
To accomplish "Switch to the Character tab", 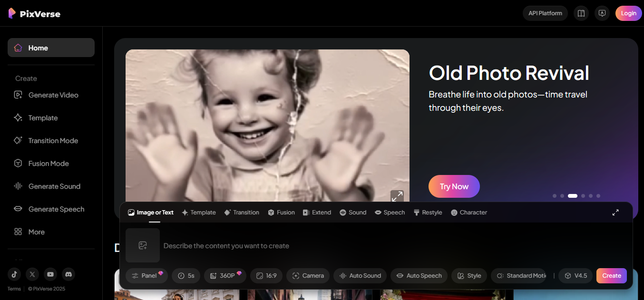I will (x=468, y=213).
